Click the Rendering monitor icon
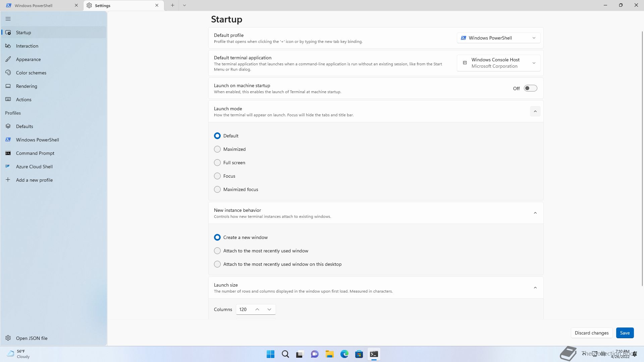 8,86
